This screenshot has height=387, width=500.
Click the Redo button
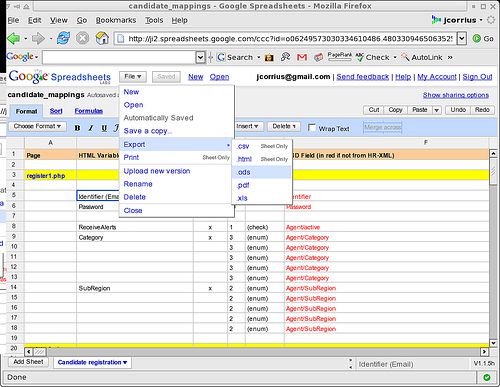coord(482,110)
